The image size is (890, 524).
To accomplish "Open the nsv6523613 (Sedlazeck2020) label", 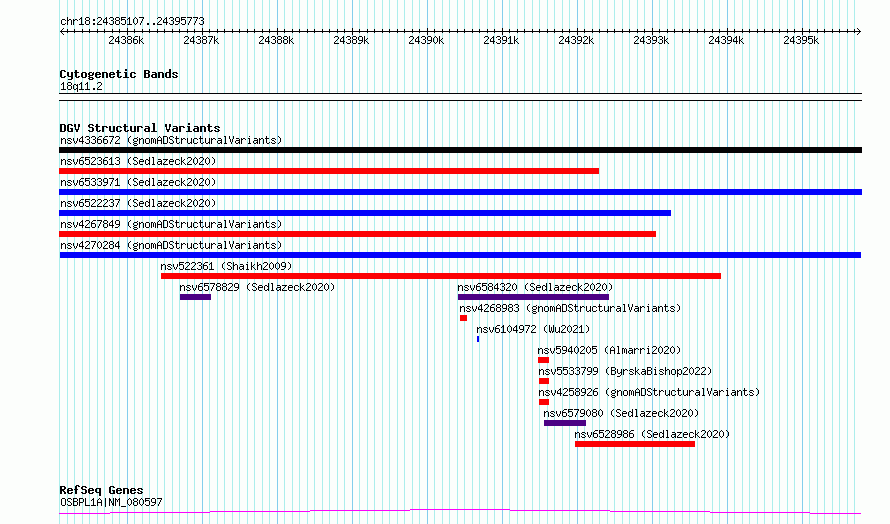I will click(138, 161).
